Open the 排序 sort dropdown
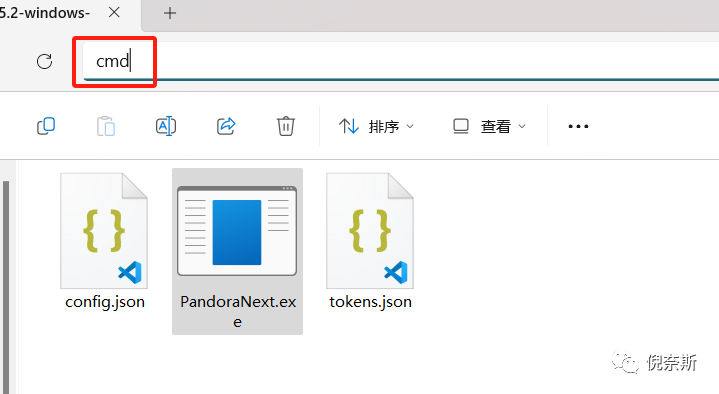719x394 pixels. pos(376,126)
